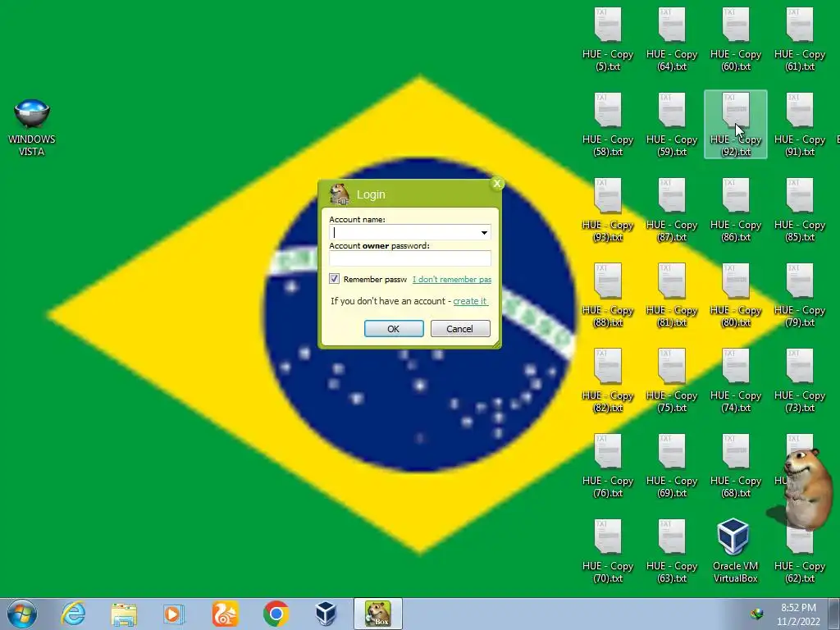Select the HUE - Copy (68).txt file
This screenshot has height=630, width=840.
(x=736, y=466)
